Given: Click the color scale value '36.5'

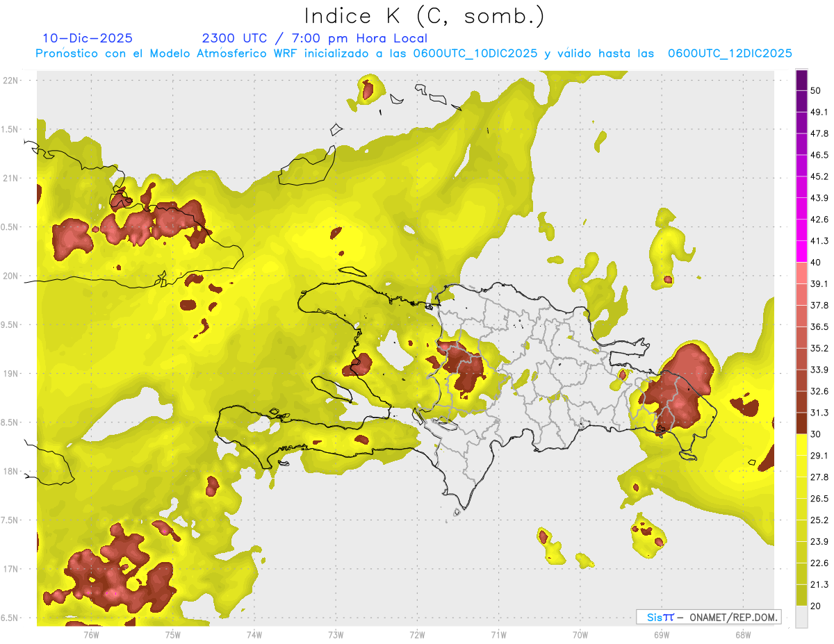Looking at the screenshot, I should tap(819, 327).
